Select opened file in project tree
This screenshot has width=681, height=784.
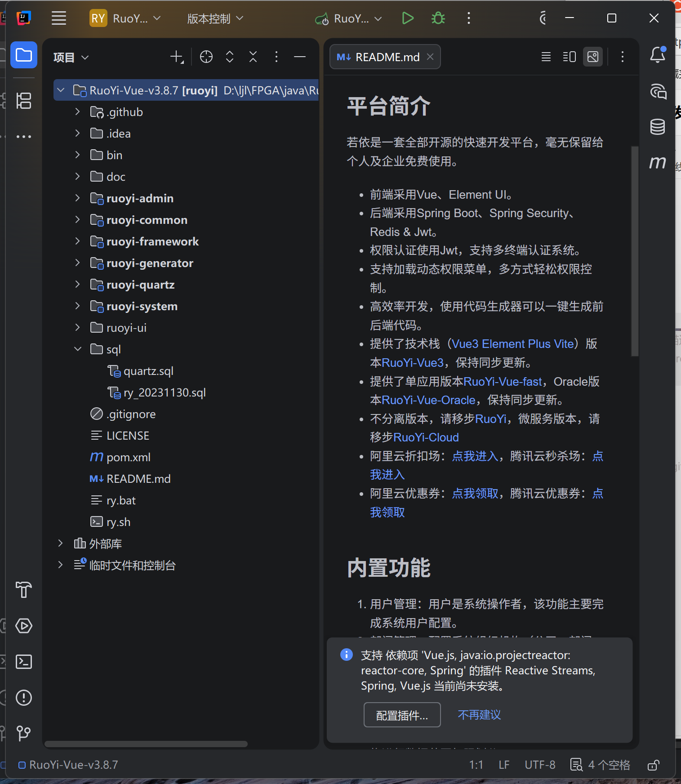[x=206, y=57]
